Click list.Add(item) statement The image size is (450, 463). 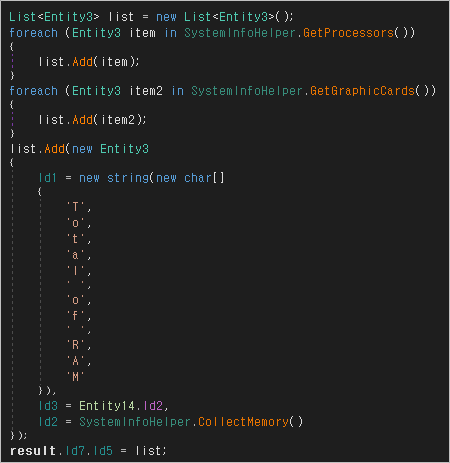89,62
